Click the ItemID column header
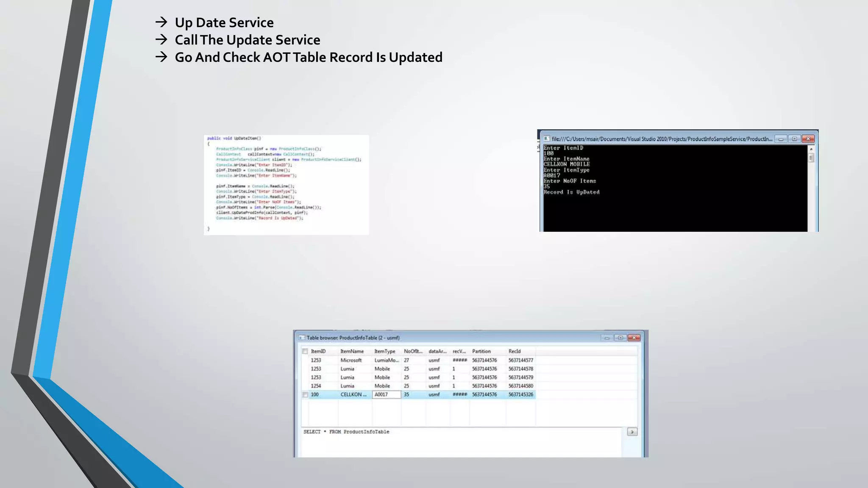This screenshot has height=488, width=868. [318, 351]
